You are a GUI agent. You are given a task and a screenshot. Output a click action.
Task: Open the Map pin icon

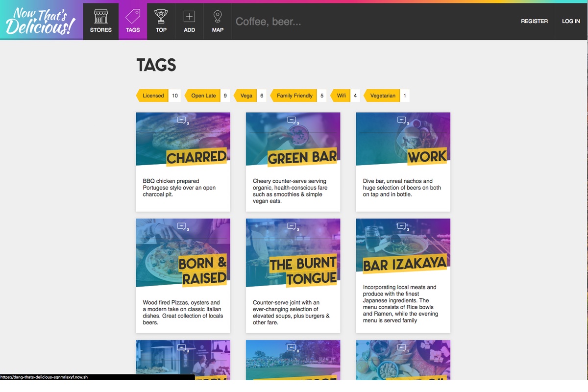218,17
